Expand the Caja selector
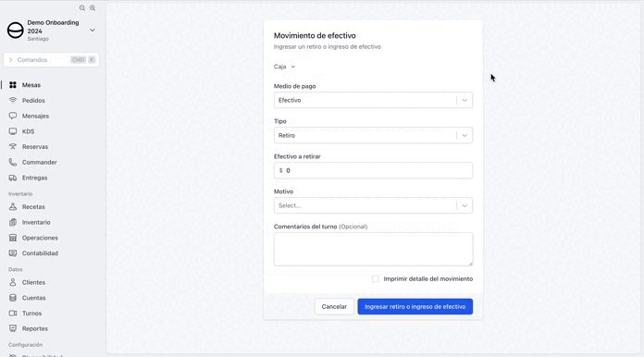This screenshot has width=644, height=357. coord(284,67)
